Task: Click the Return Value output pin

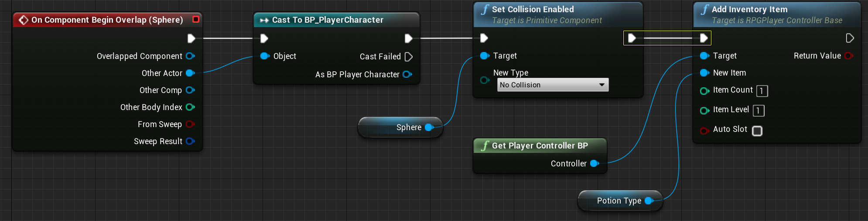Action: [x=848, y=55]
